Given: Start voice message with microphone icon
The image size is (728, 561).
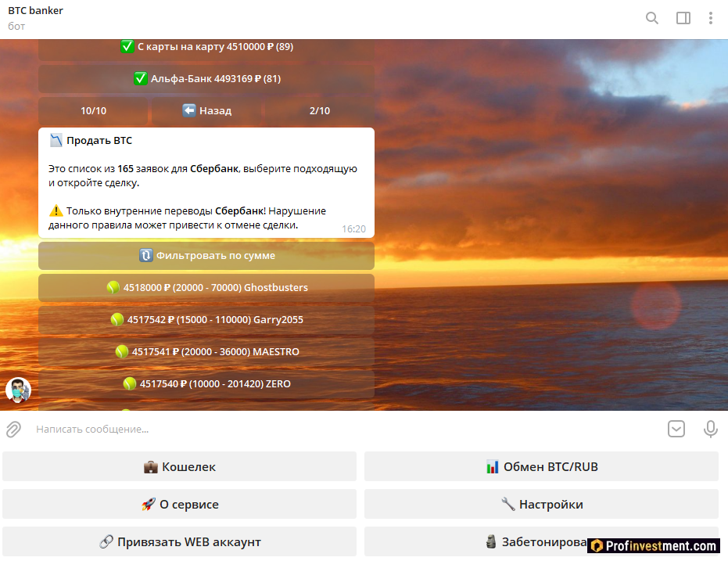Looking at the screenshot, I should coord(710,429).
